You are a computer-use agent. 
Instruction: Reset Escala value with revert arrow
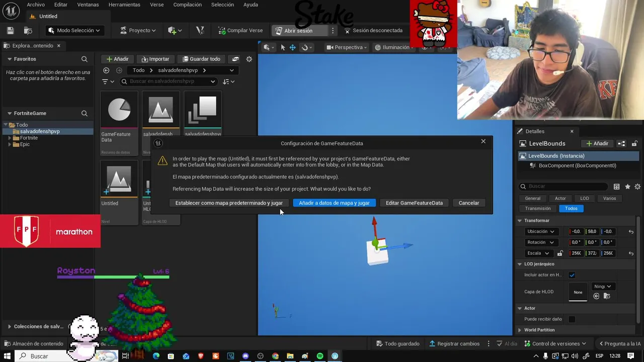pos(631,253)
